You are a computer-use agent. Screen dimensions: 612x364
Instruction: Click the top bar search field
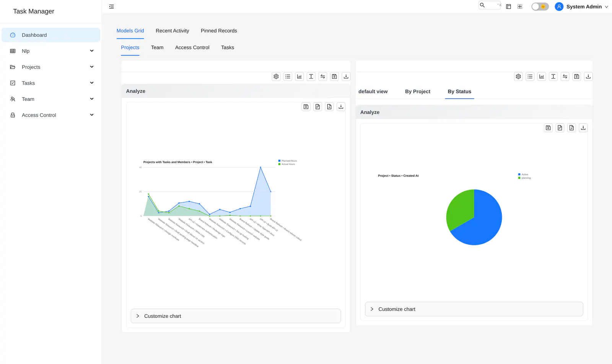(x=490, y=5)
